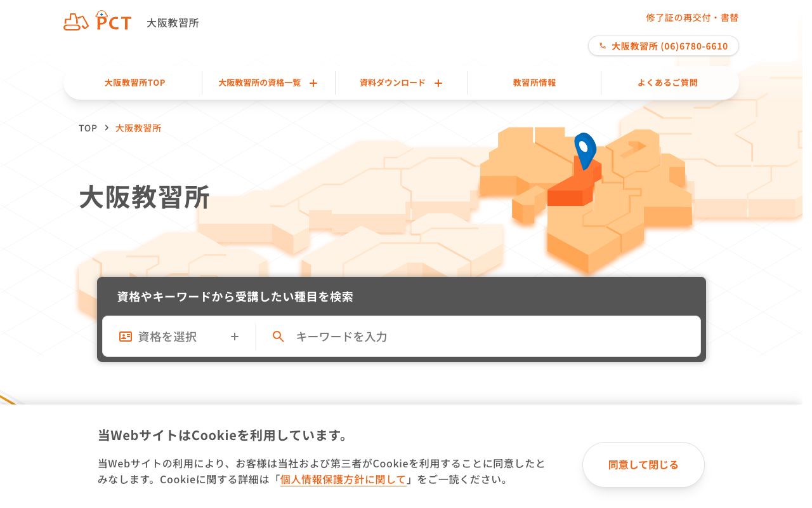This screenshot has height=508, width=812.
Task: Click the phone receiver icon in the header
Action: pos(603,46)
